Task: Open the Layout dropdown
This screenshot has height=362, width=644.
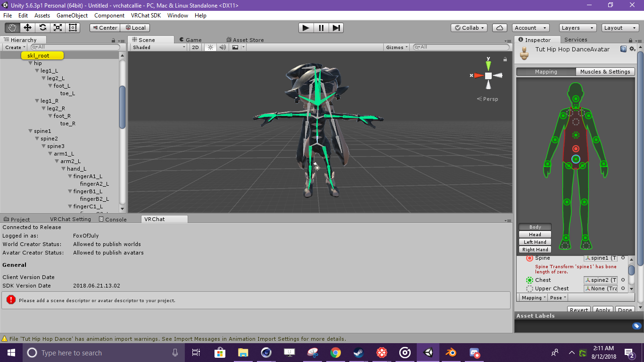Action: click(x=619, y=28)
